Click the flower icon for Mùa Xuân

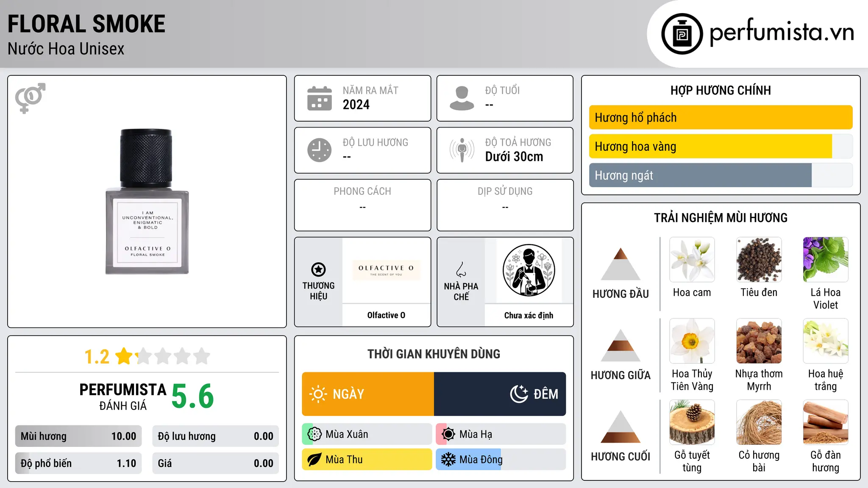pos(314,434)
